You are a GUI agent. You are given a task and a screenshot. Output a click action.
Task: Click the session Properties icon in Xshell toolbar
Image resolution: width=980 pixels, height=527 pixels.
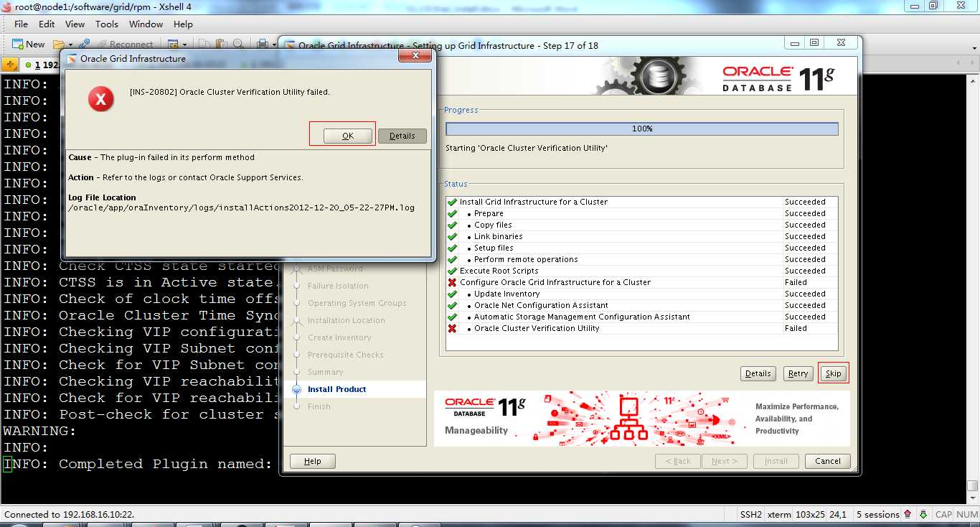172,45
